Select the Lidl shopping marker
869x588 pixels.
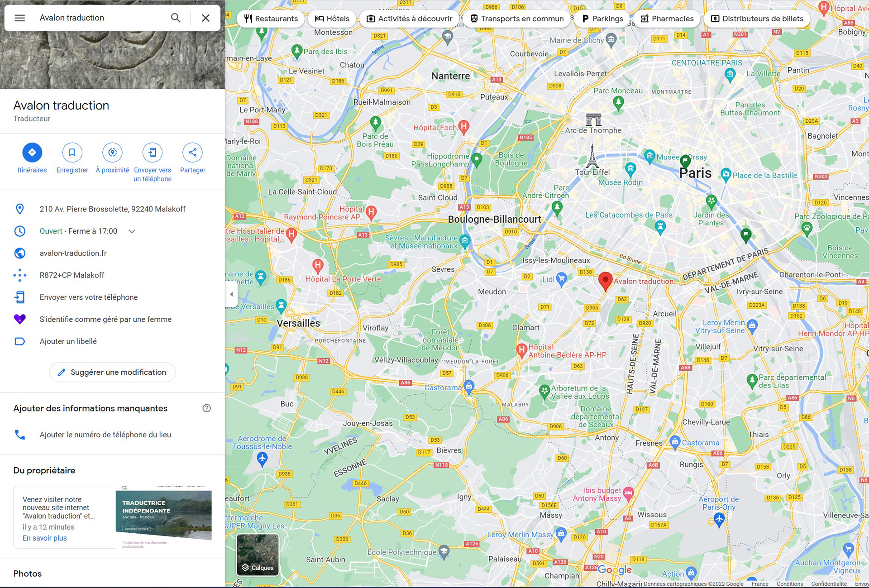point(561,279)
